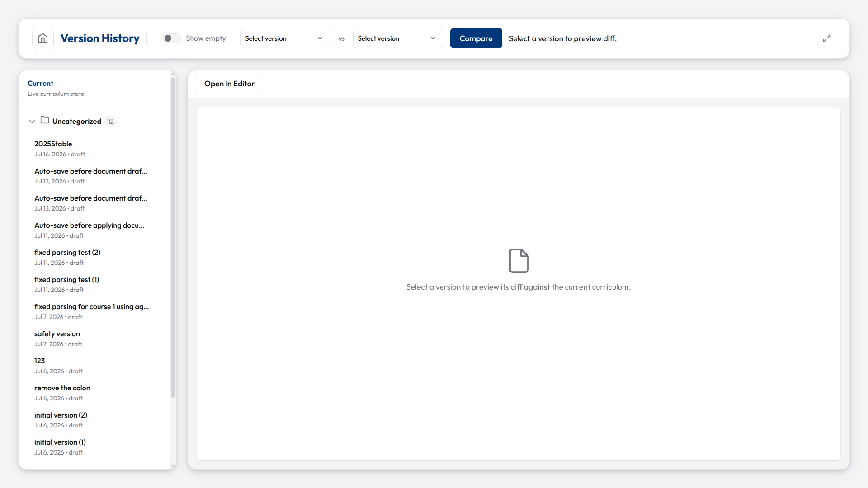The width and height of the screenshot is (868, 488).
Task: Click the empty document placeholder icon
Action: coord(519,261)
